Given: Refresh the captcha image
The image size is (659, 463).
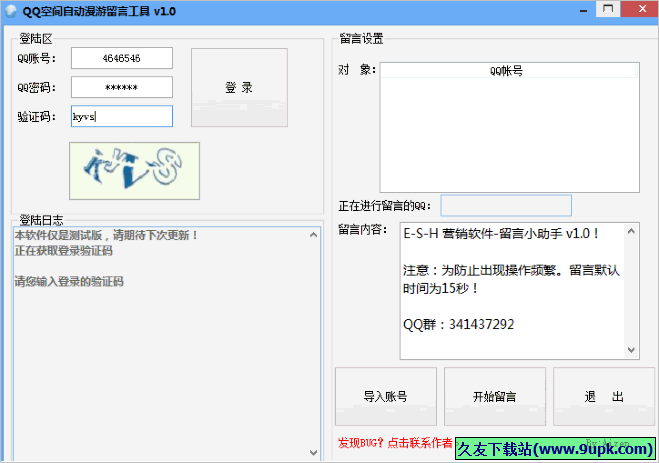Looking at the screenshot, I should pyautogui.click(x=134, y=171).
